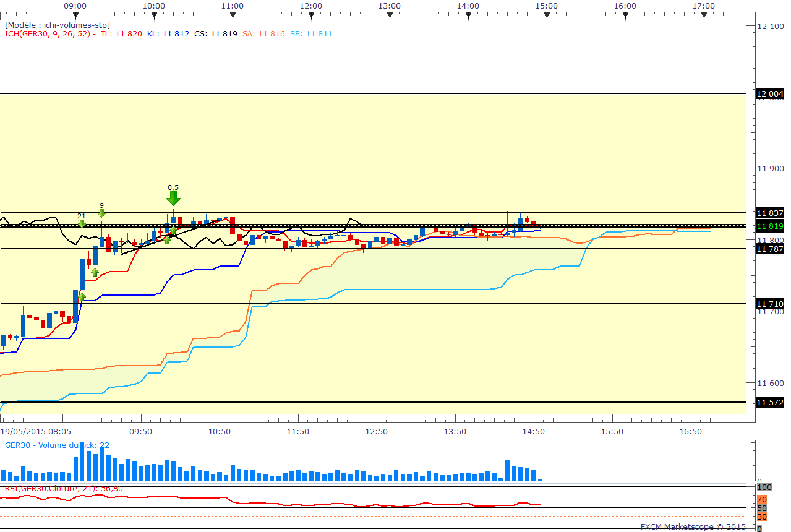Click the 10:00 time marker triangle

click(153, 15)
